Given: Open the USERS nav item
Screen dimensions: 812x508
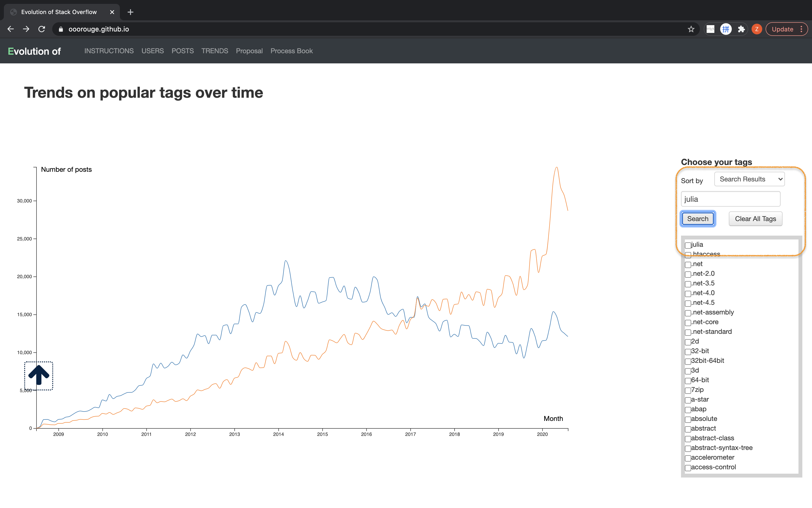Looking at the screenshot, I should pos(152,51).
